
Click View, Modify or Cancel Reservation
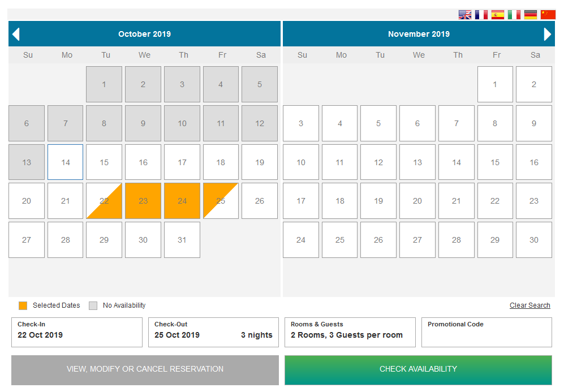[x=145, y=369]
